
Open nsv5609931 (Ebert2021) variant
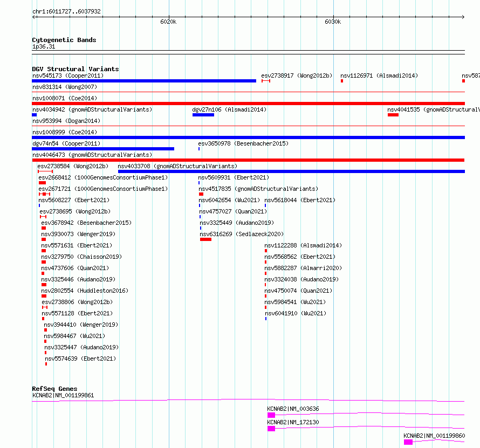click(x=234, y=177)
